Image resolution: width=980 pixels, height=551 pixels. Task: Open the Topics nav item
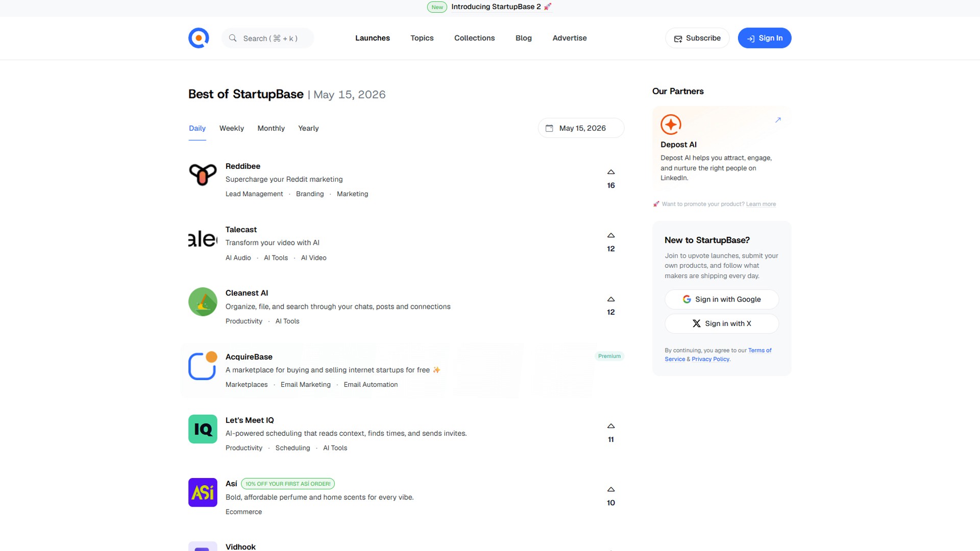422,38
